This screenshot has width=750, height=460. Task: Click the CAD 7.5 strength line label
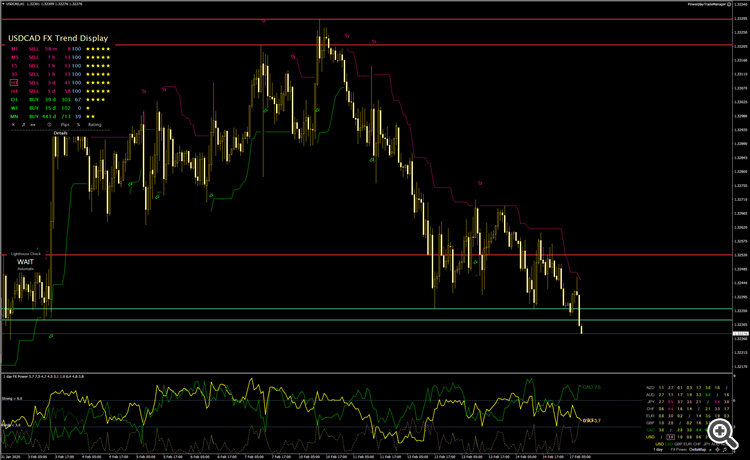pyautogui.click(x=591, y=387)
